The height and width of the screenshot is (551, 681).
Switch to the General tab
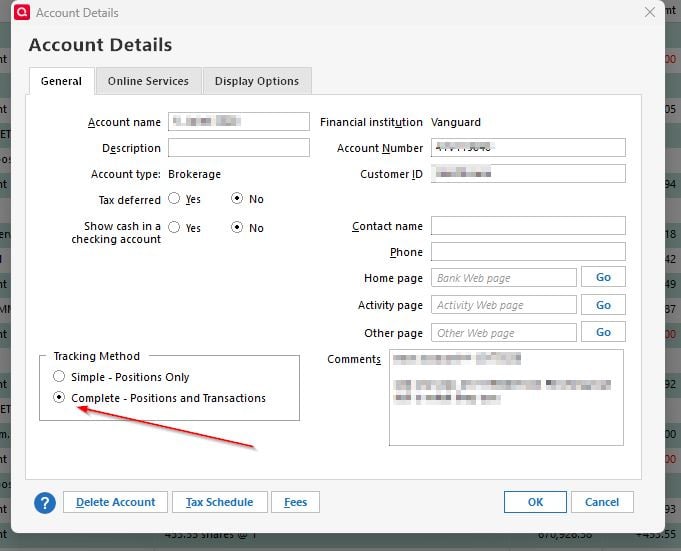61,81
